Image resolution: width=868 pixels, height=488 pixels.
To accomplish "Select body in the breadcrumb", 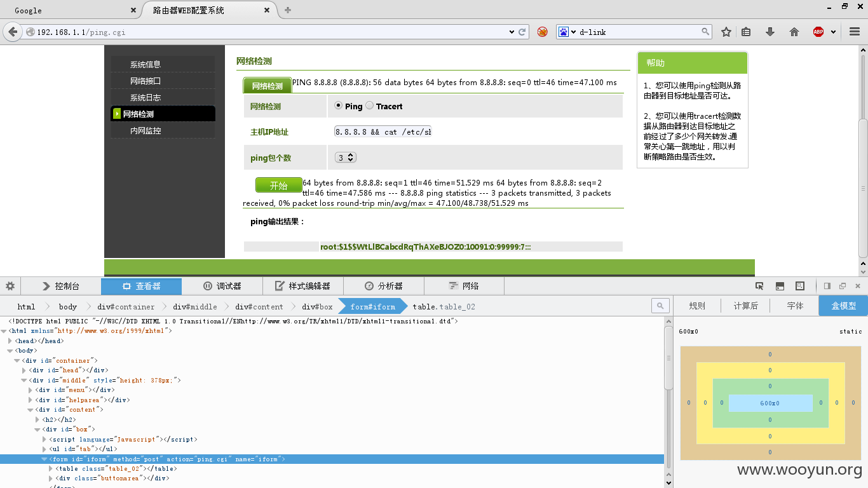I will 68,306.
